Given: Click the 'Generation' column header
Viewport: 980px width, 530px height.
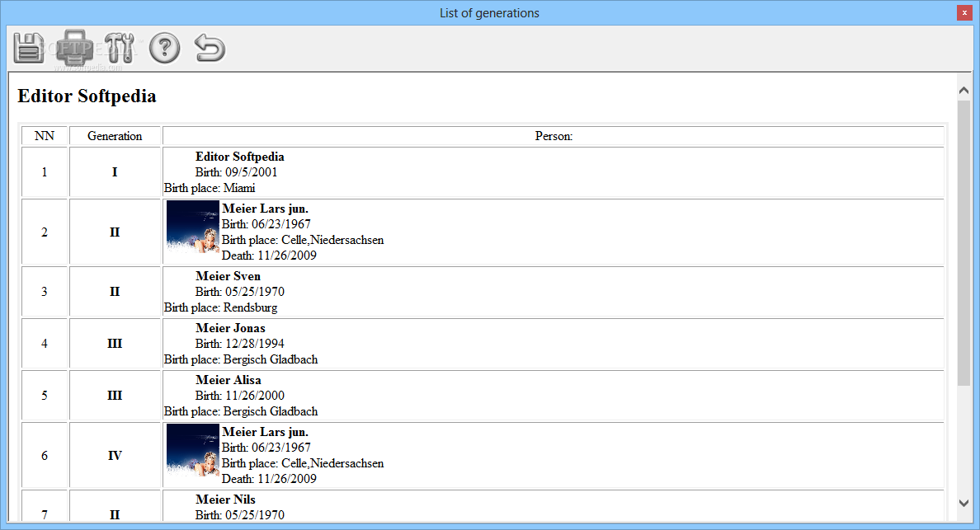Looking at the screenshot, I should point(115,136).
